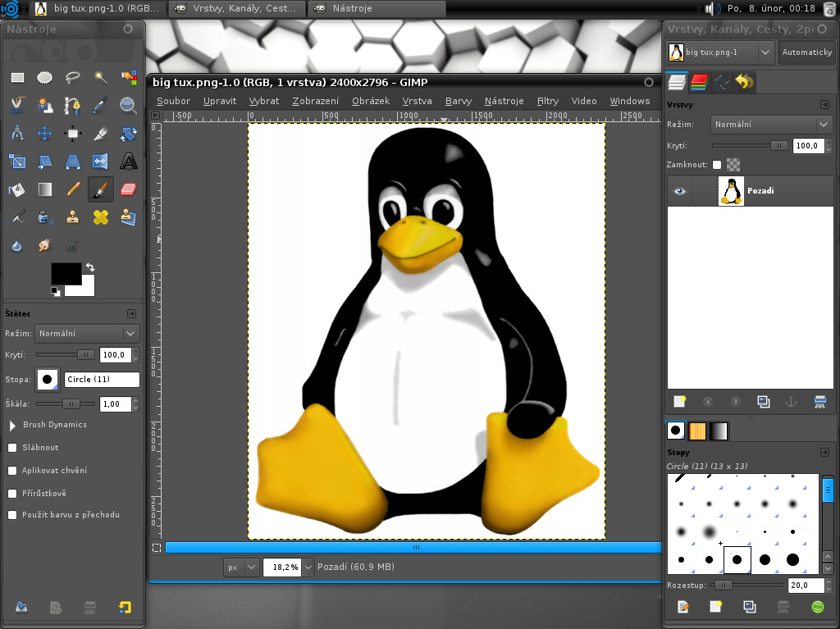Pick the Bucket Fill tool

tap(17, 189)
